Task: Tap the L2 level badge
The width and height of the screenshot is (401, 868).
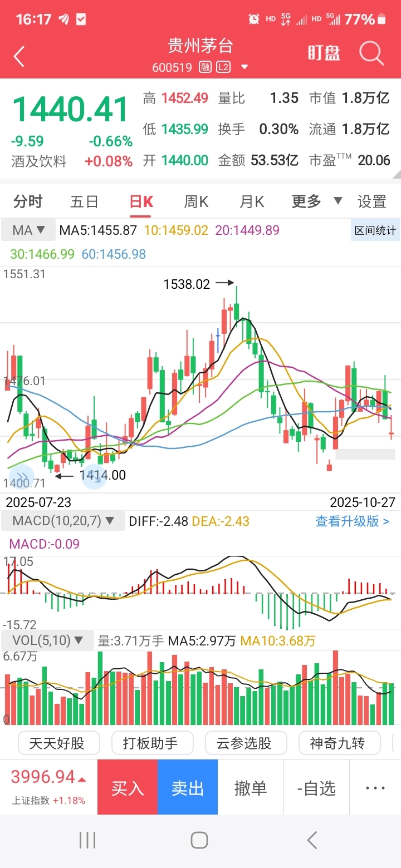Action: [223, 67]
